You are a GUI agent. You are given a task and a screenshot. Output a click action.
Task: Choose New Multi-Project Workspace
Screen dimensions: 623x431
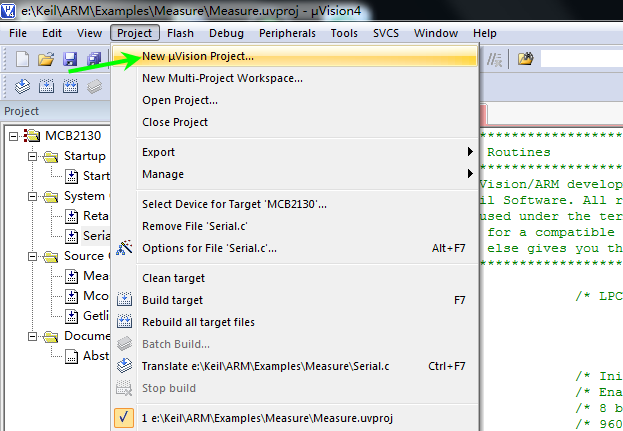pos(295,78)
